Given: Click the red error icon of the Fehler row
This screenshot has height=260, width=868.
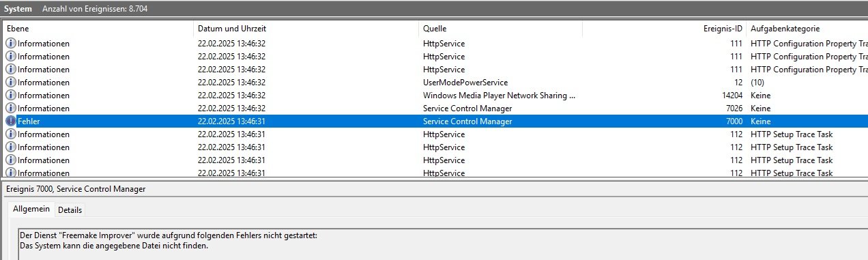Looking at the screenshot, I should coord(11,121).
